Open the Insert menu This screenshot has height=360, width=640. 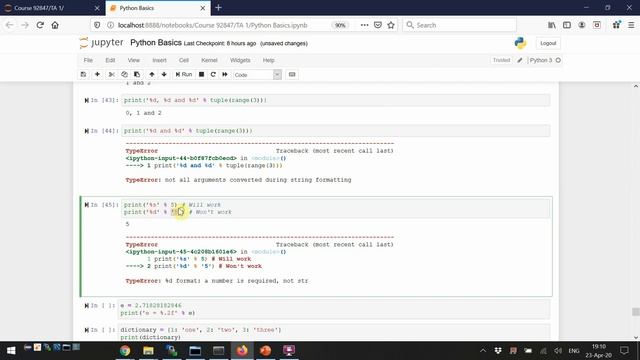tap(159, 60)
